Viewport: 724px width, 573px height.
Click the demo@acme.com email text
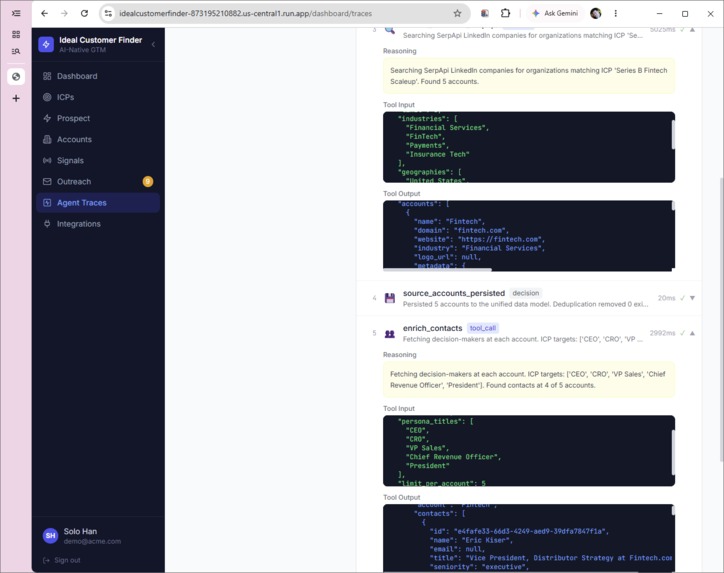[x=92, y=541]
